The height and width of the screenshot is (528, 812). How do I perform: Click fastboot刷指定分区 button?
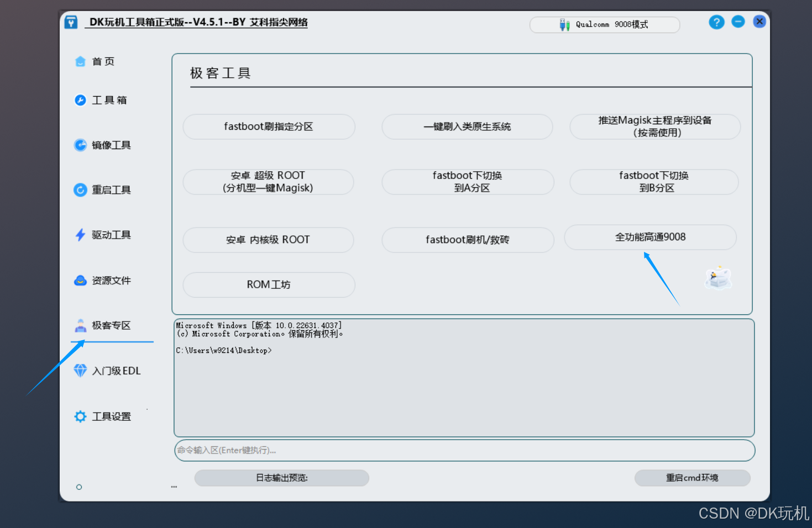click(269, 126)
